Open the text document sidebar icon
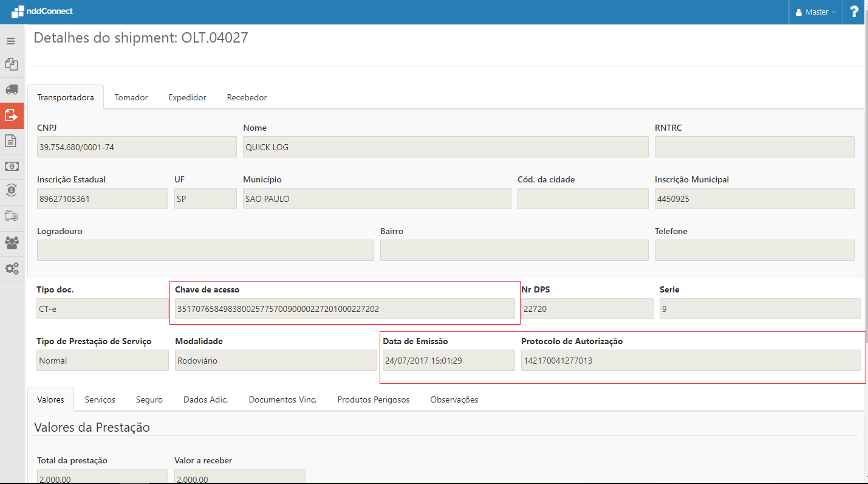 coord(11,140)
